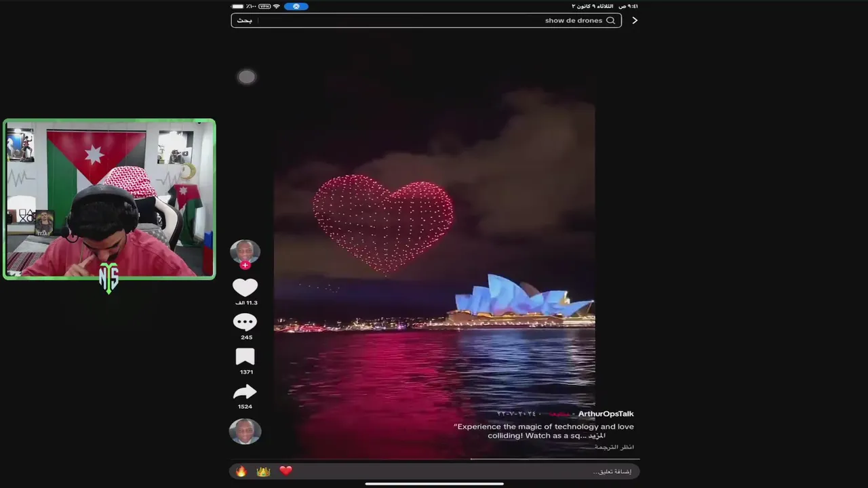Open comments via the speech bubble icon
The image size is (868, 488).
[x=245, y=322]
